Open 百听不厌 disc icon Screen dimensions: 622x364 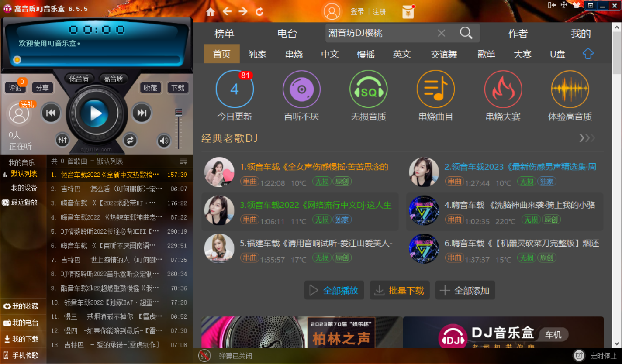click(301, 89)
